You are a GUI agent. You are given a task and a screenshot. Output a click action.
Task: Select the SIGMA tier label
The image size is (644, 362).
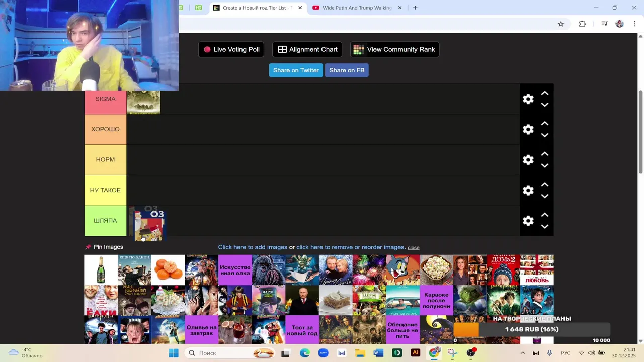click(105, 99)
